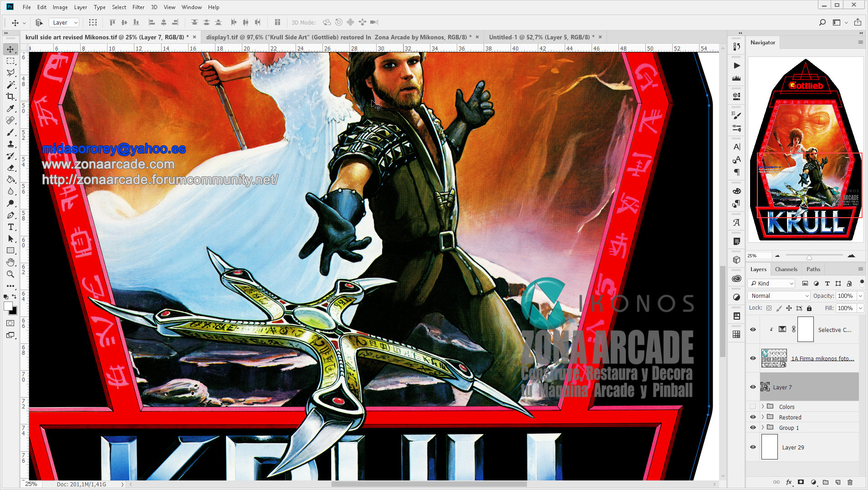Image resolution: width=868 pixels, height=490 pixels.
Task: Create a new group with folder icon
Action: pyautogui.click(x=826, y=482)
